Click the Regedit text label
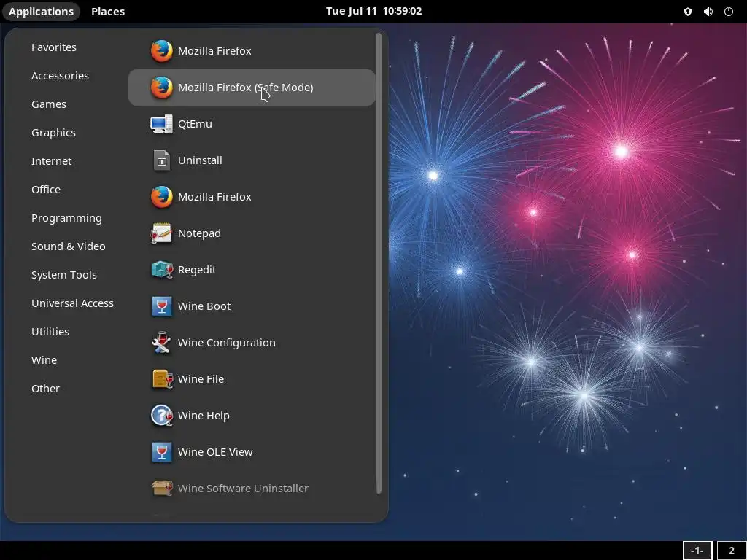747x560 pixels. [197, 270]
